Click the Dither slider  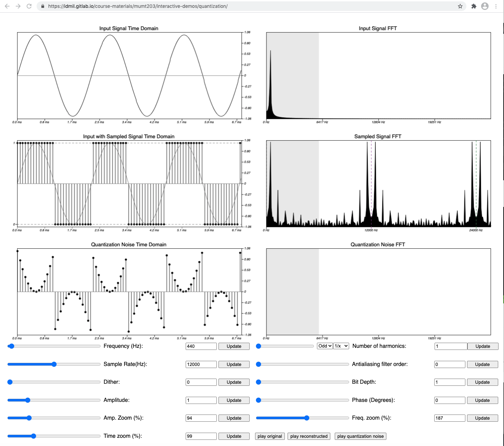pyautogui.click(x=54, y=382)
